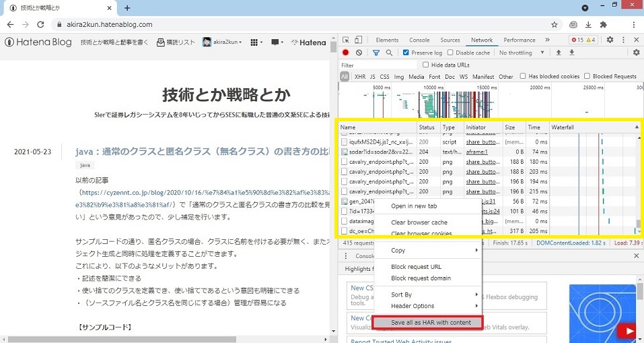The image size is (644, 343).
Task: Open Network panel settings gear
Action: pyautogui.click(x=636, y=53)
